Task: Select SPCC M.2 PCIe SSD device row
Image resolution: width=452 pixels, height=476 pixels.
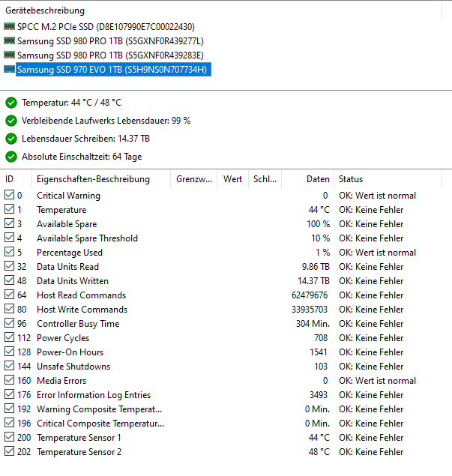Action: (x=106, y=27)
